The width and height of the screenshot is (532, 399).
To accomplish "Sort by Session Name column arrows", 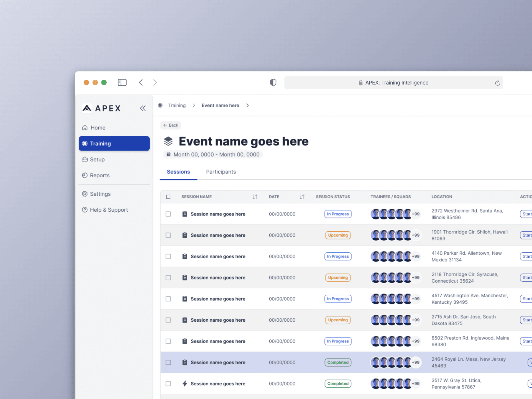I will pyautogui.click(x=255, y=197).
